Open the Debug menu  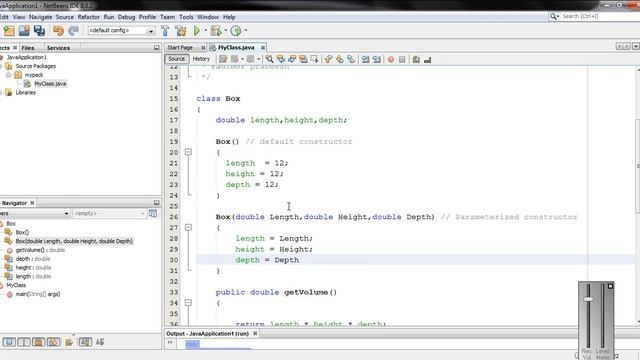click(x=127, y=17)
